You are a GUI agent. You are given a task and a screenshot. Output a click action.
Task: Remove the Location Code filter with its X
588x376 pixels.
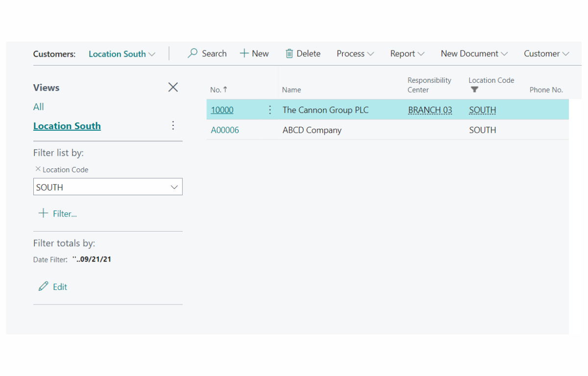tap(38, 169)
